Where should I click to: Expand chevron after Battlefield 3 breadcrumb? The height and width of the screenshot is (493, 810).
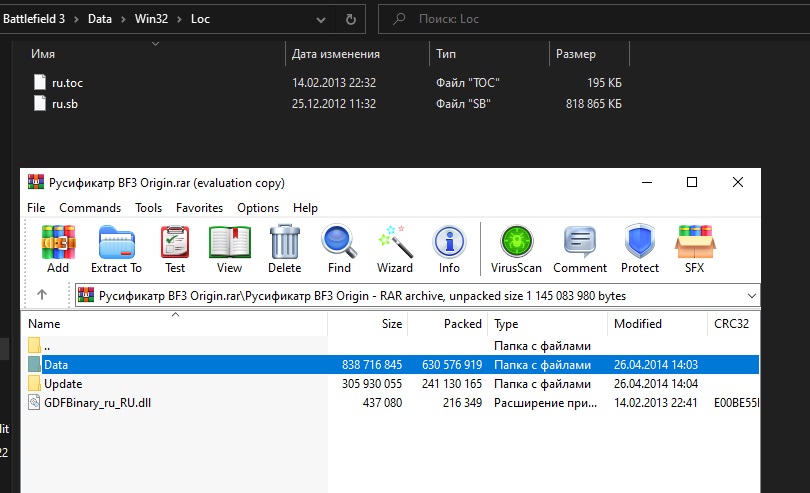pyautogui.click(x=76, y=20)
